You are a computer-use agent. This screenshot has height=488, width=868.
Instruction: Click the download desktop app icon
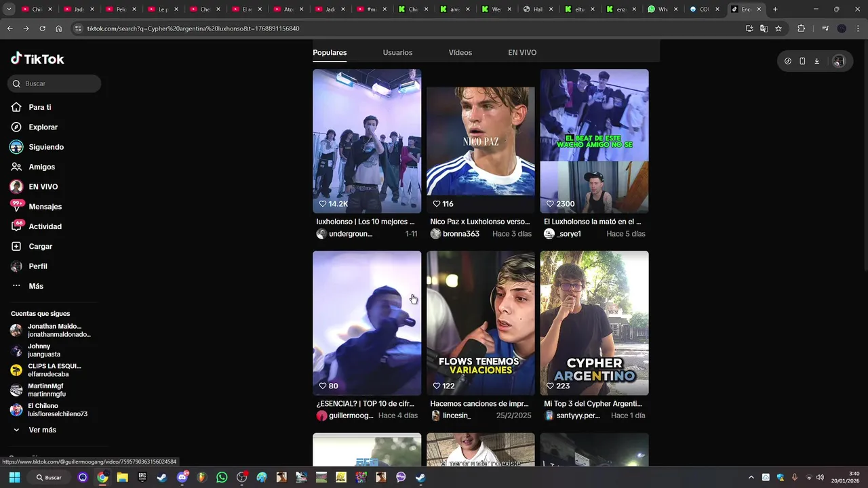[x=816, y=61]
